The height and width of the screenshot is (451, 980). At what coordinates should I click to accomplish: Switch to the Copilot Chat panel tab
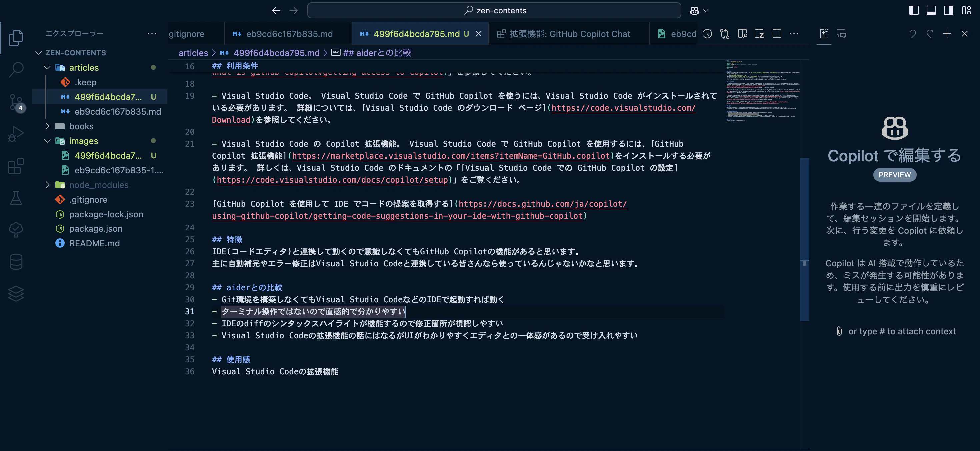click(841, 34)
